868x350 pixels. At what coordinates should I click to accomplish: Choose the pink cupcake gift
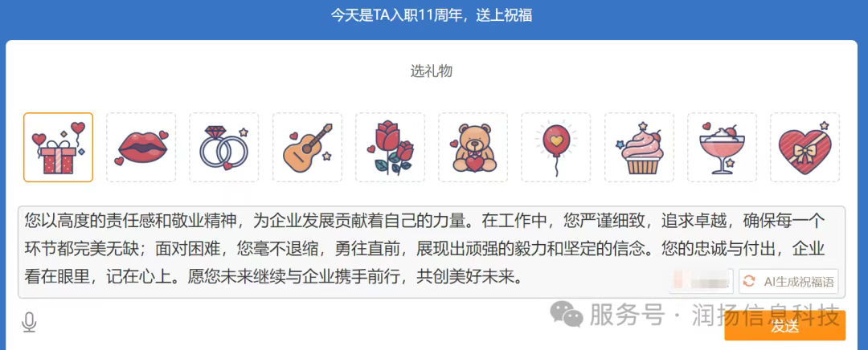(640, 148)
